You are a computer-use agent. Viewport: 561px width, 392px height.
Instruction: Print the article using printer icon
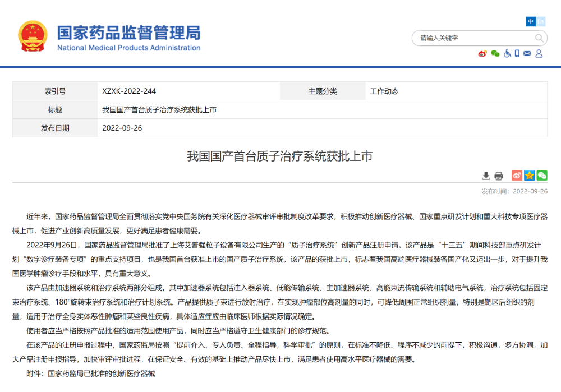click(499, 176)
